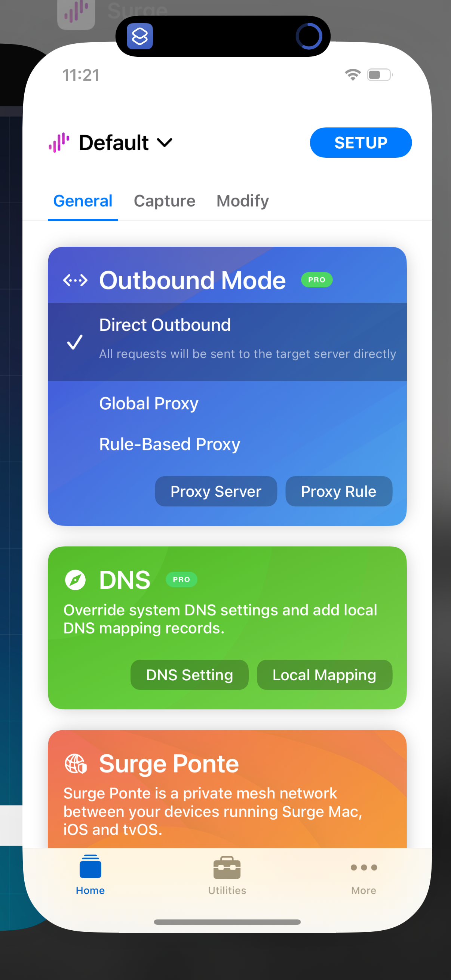Tap the Outbound Mode arrows icon
This screenshot has height=980, width=451.
tap(75, 280)
